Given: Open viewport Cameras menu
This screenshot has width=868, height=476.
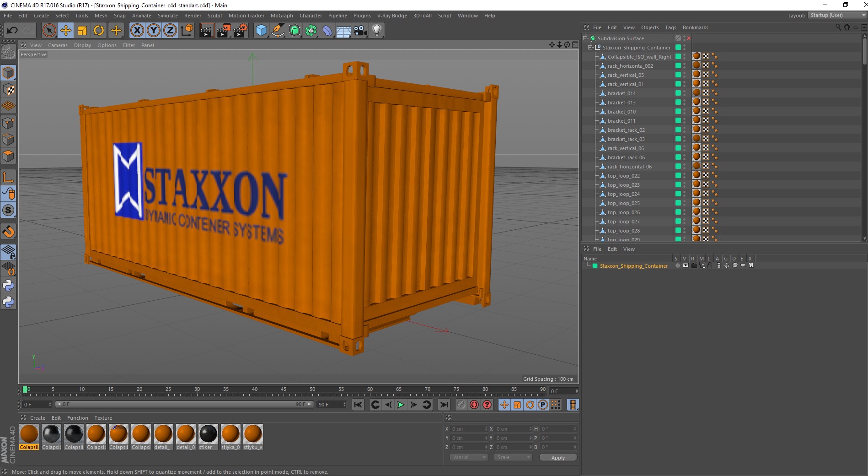Looking at the screenshot, I should click(58, 45).
